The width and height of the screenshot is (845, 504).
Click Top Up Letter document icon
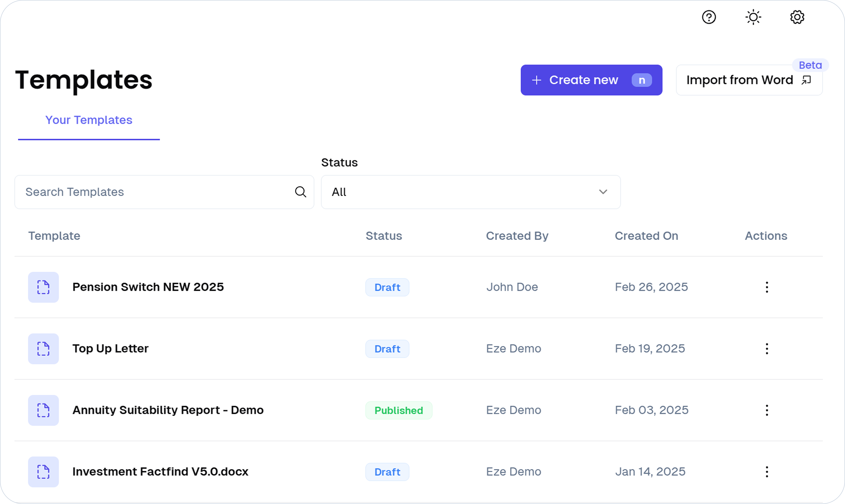tap(43, 349)
